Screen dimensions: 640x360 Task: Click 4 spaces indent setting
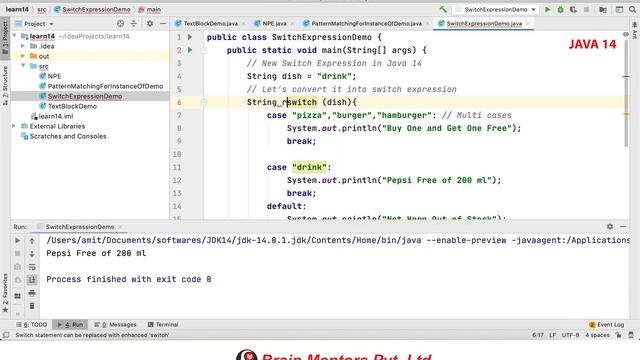click(x=597, y=335)
